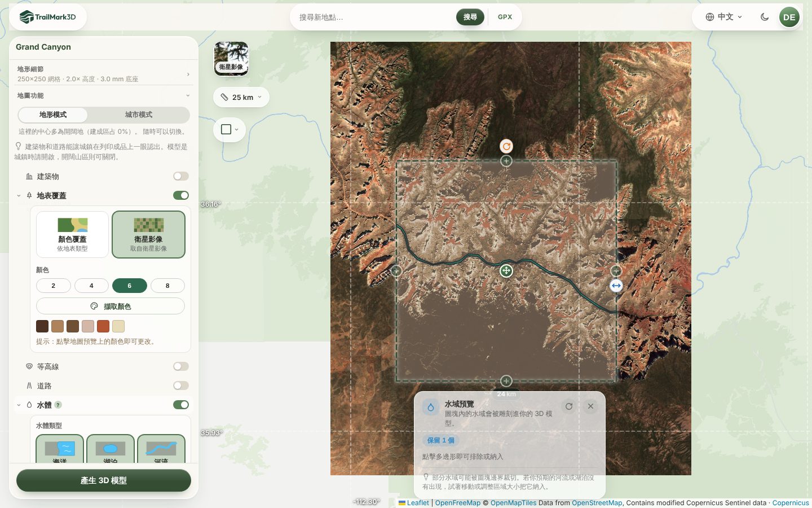This screenshot has height=508, width=812.
Task: Click the right edge plus handle above resize arrow
Action: [x=616, y=271]
